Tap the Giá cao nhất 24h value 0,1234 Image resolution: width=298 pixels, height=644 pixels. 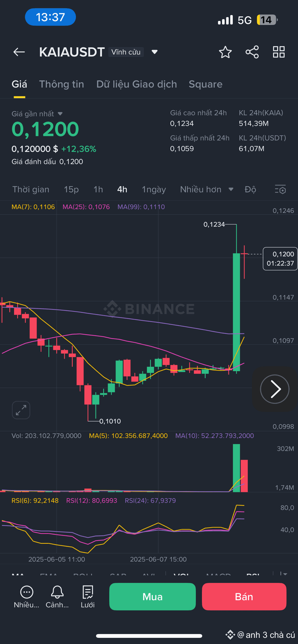coord(182,124)
